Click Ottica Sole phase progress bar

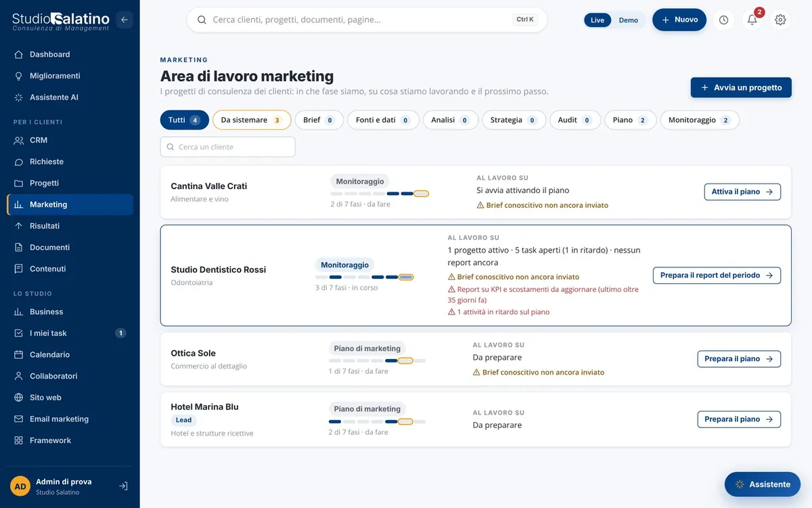click(377, 360)
